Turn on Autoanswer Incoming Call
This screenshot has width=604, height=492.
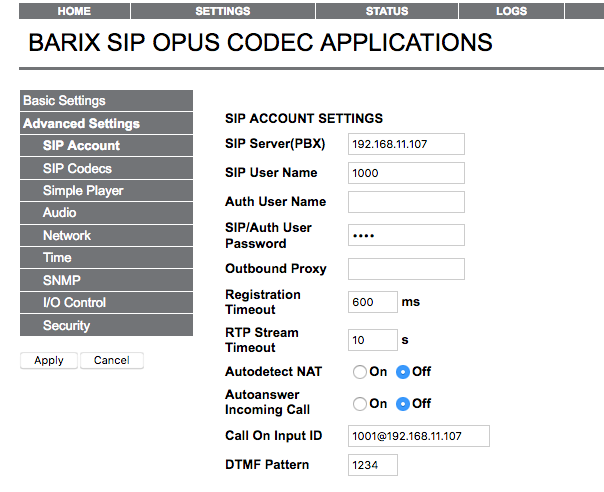coord(359,404)
